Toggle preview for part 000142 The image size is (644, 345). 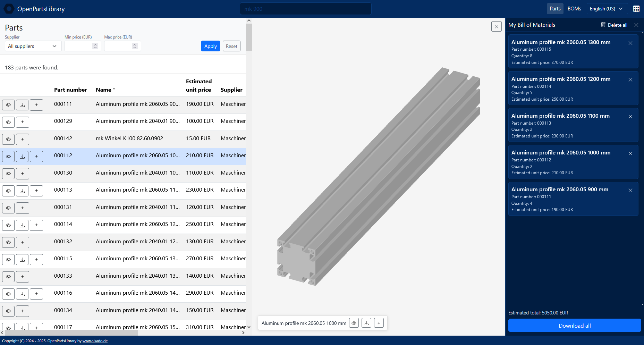point(8,139)
